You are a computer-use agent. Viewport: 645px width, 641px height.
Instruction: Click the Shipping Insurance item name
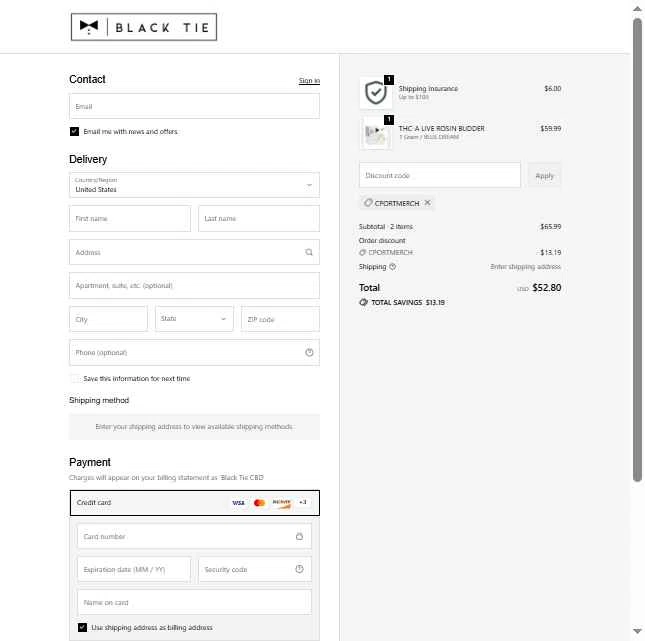click(428, 88)
